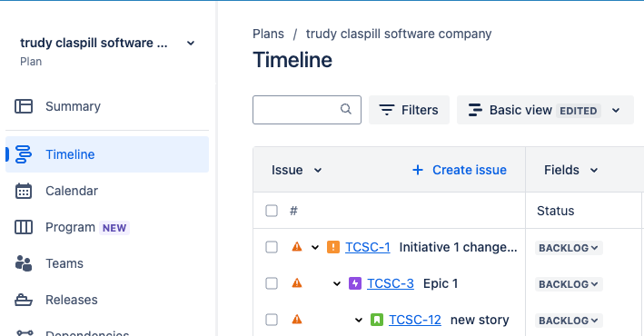Open Teams in the sidebar
The height and width of the screenshot is (336, 644).
tap(107, 263)
